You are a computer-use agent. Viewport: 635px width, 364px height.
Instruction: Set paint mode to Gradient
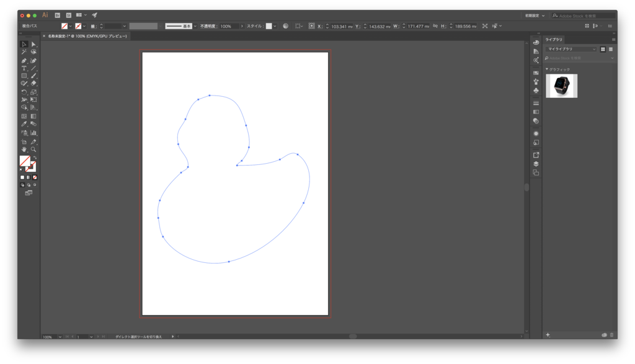29,177
